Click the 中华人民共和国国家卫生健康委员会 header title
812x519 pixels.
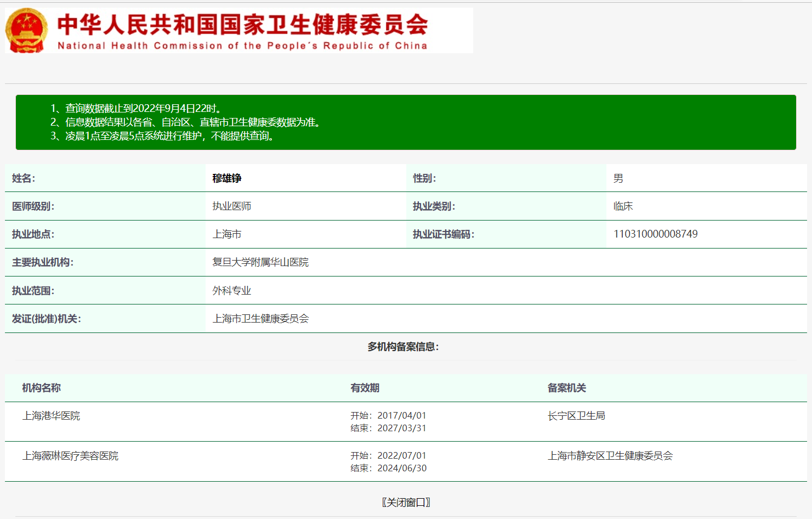tap(242, 24)
